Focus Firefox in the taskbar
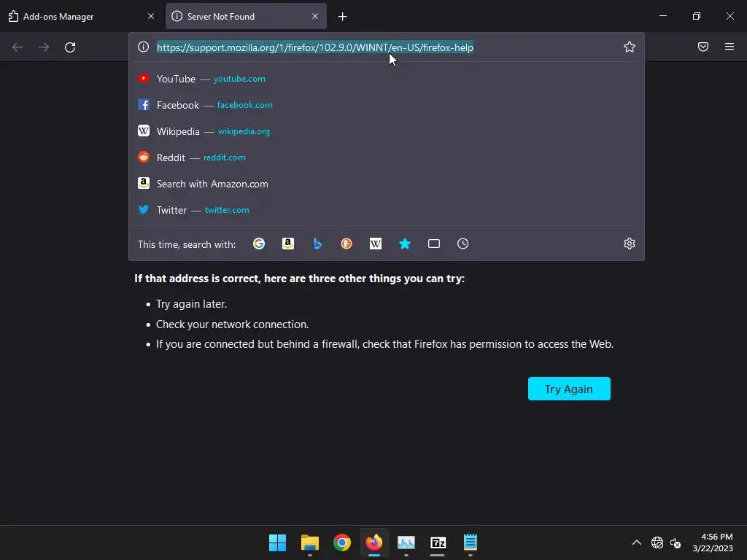 click(x=374, y=542)
